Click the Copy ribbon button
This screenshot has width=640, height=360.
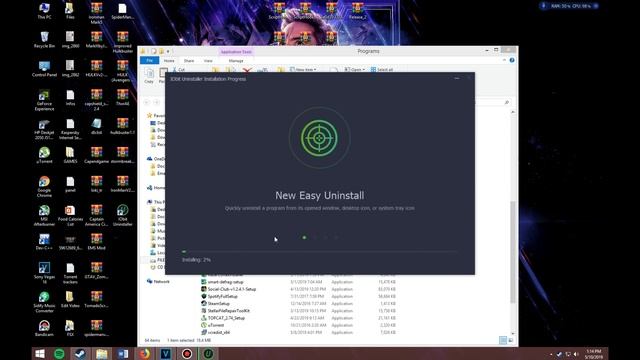click(149, 76)
